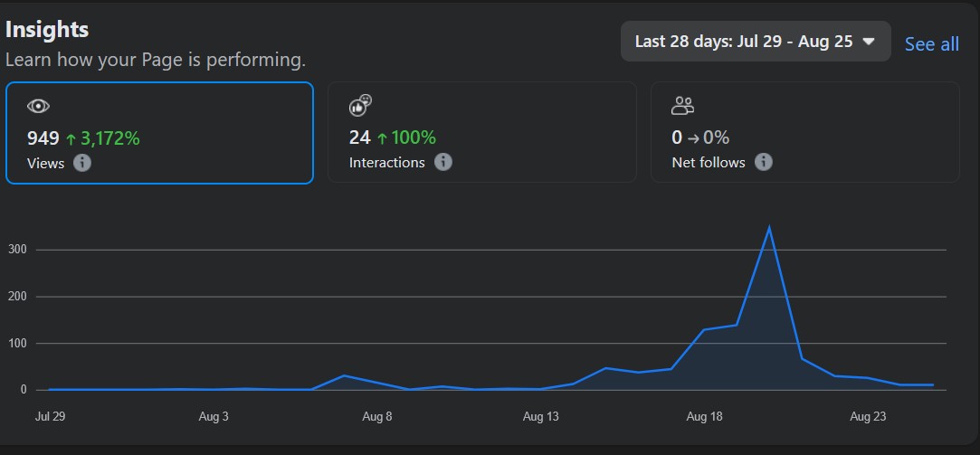Open the Last 28 days date range dropdown
Viewport: 980px width, 455px height.
pos(756,42)
